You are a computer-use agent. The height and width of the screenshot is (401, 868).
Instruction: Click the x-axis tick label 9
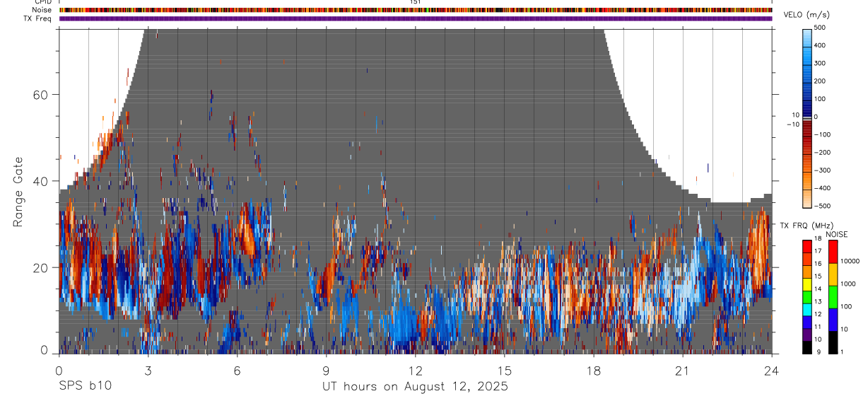[326, 370]
